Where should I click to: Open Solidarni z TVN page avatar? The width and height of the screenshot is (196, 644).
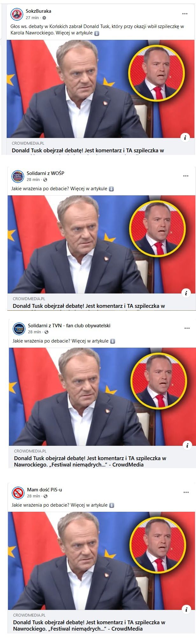tap(19, 329)
